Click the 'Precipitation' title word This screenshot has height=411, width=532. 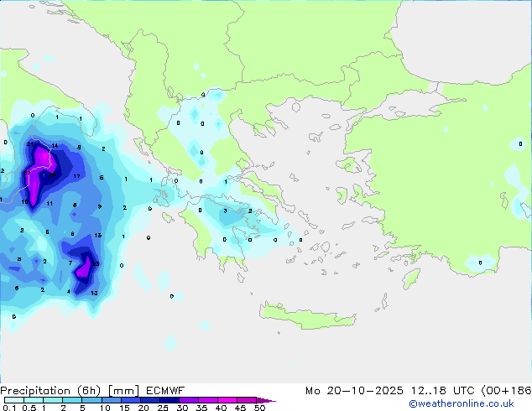35,391
